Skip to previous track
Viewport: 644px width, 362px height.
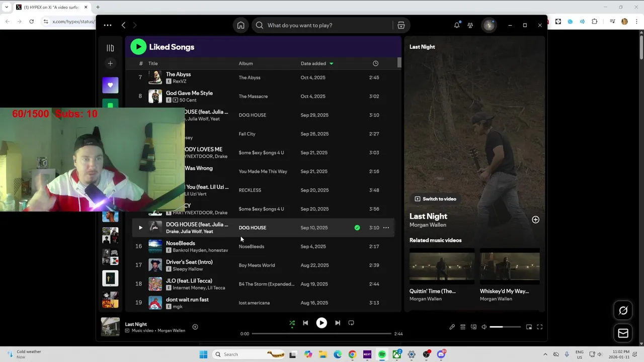(x=305, y=323)
